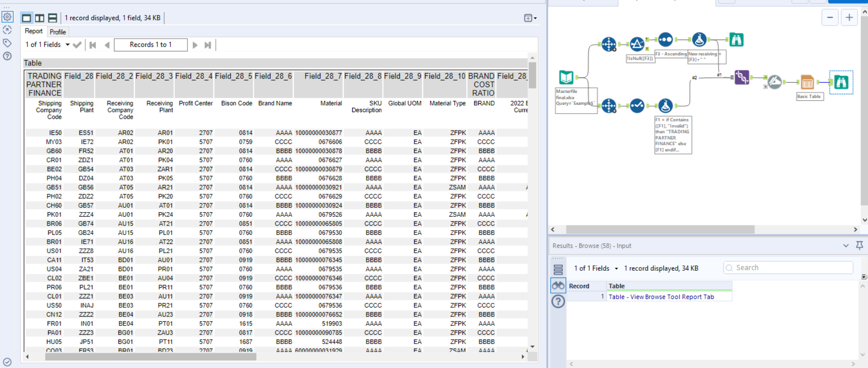Select the purple Union tool on canvas
This screenshot has width=868, height=368.
741,77
